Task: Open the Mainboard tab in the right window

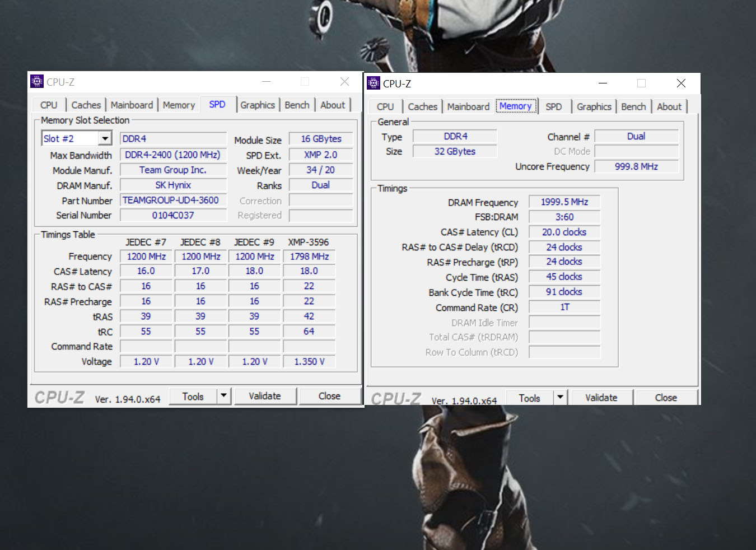Action: point(468,106)
